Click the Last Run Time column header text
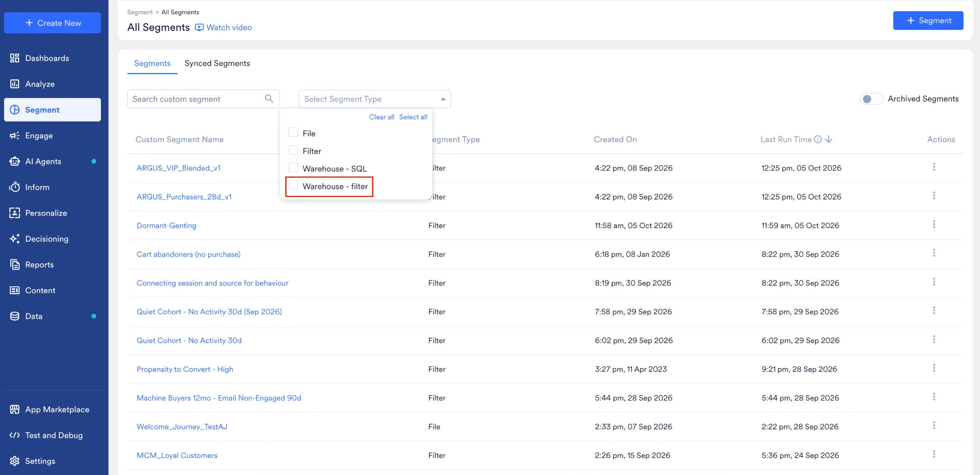 tap(786, 140)
